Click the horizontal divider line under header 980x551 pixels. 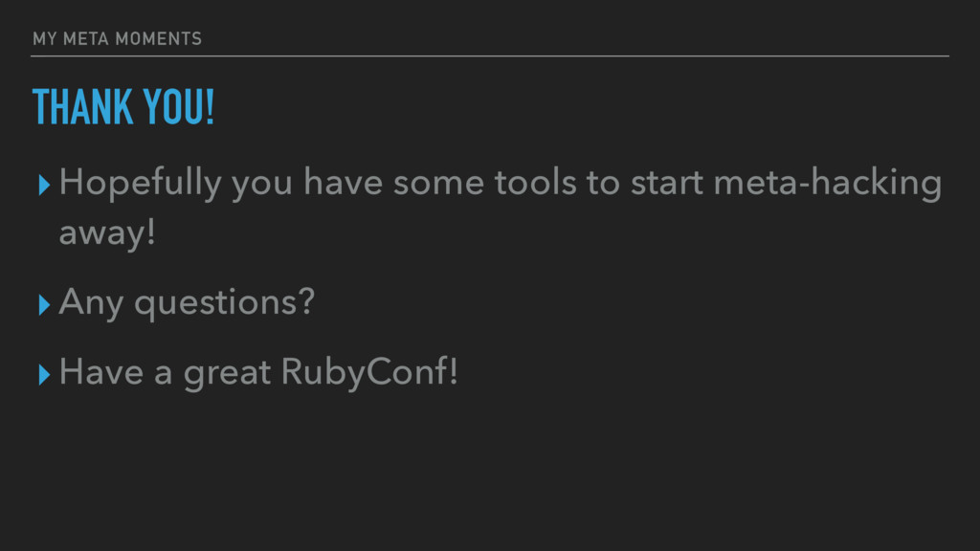click(490, 56)
